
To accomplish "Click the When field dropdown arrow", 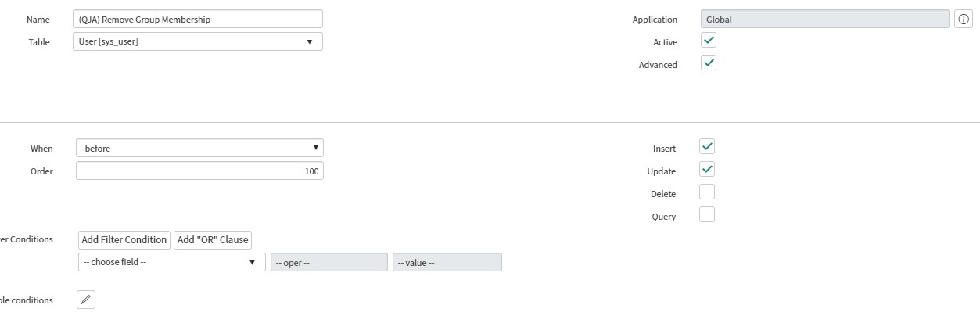I will 315,148.
